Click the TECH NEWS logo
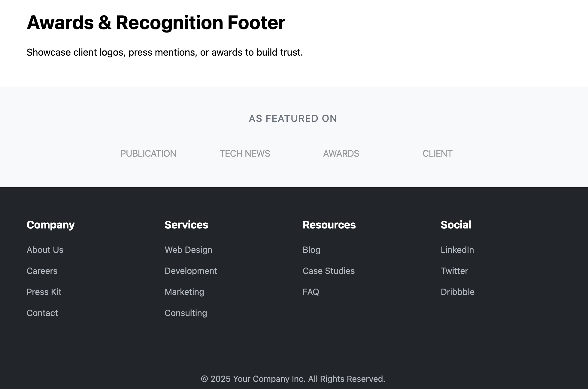 [245, 154]
